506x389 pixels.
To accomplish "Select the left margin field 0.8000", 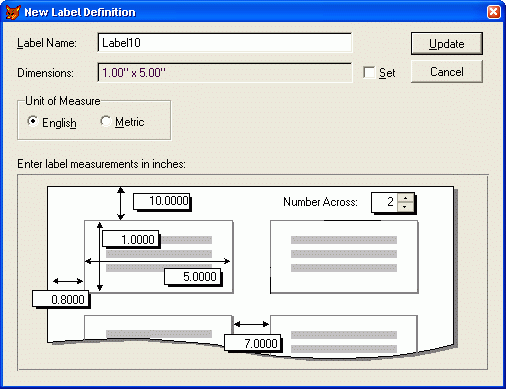I will click(x=61, y=299).
